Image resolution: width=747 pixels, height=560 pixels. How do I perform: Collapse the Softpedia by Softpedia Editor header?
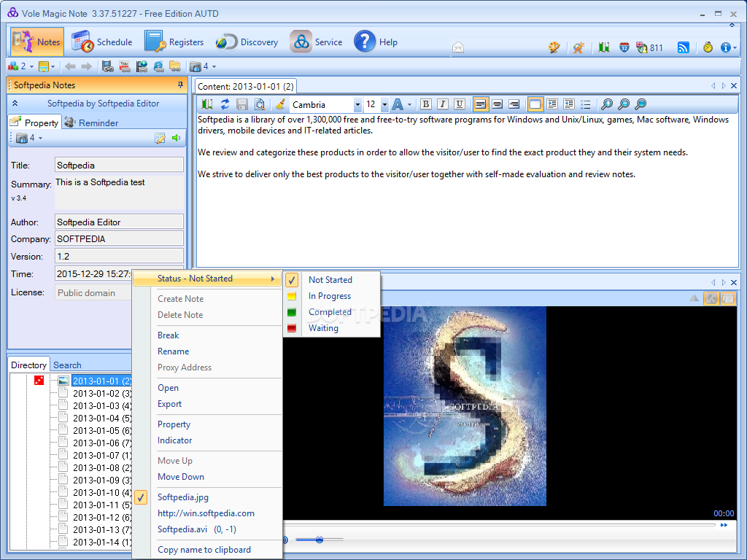[15, 104]
